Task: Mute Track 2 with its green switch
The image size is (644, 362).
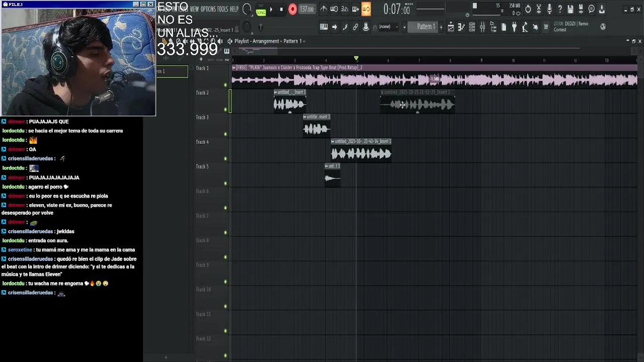Action: point(225,110)
